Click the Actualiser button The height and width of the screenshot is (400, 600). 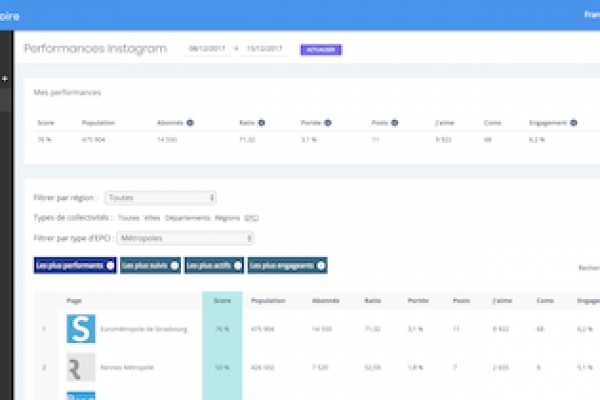(x=321, y=50)
